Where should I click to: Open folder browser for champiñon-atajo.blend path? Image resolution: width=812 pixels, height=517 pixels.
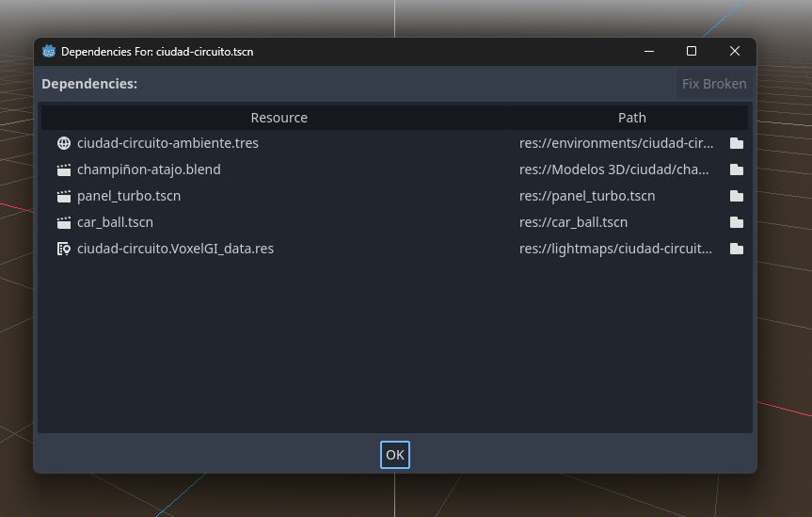pyautogui.click(x=737, y=170)
